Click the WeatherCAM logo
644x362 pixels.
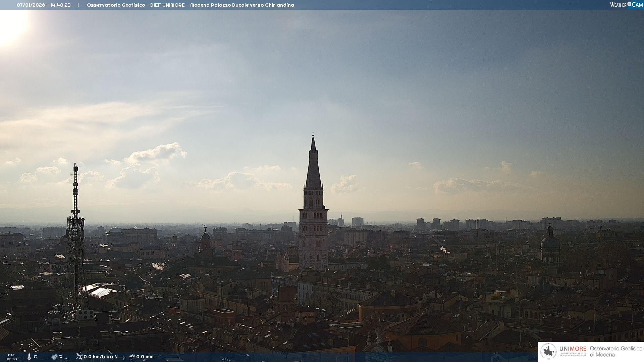tap(626, 5)
